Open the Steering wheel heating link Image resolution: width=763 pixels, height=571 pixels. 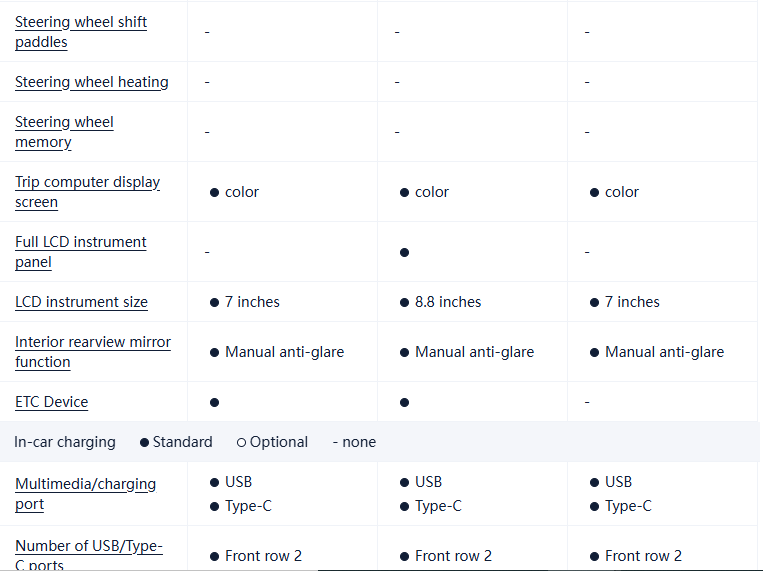click(x=92, y=82)
